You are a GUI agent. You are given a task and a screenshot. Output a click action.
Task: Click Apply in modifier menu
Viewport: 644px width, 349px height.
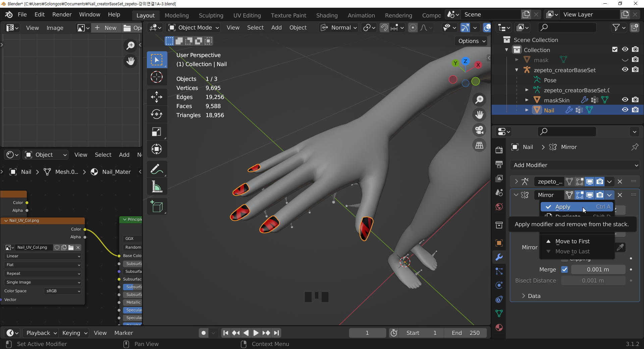(577, 207)
